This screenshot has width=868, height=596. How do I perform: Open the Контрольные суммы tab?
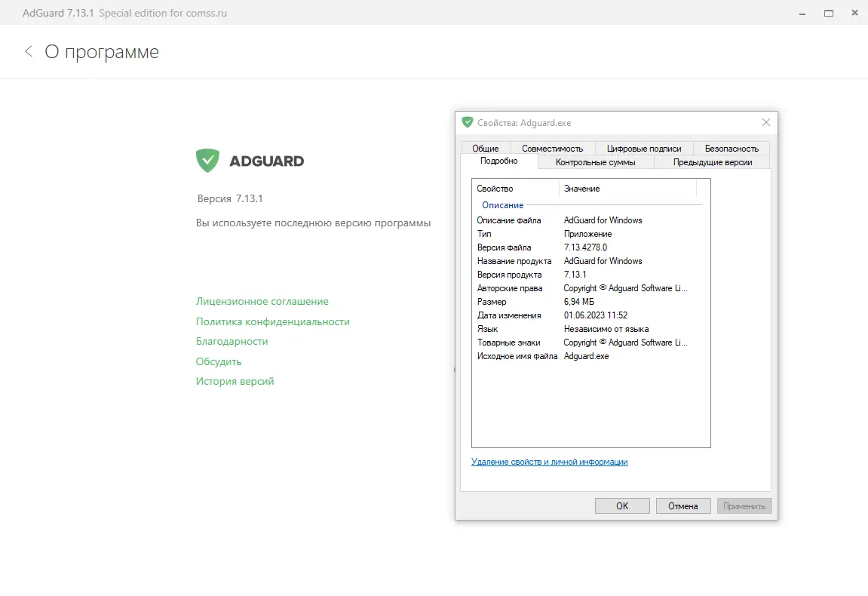click(595, 161)
